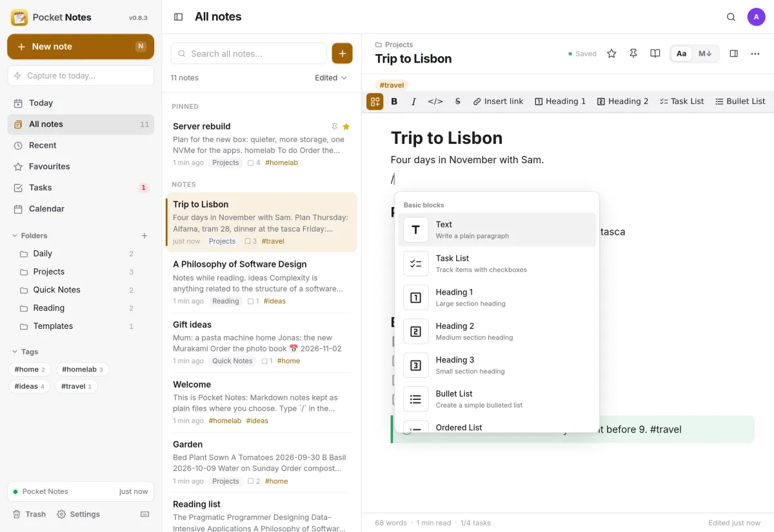The width and height of the screenshot is (774, 532).
Task: Focus the Capture to today input
Action: pos(81,75)
